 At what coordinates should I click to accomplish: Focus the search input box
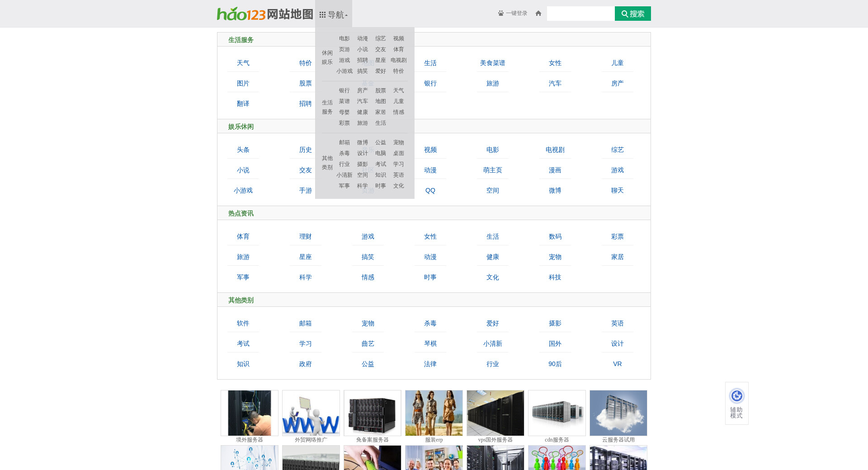point(580,14)
